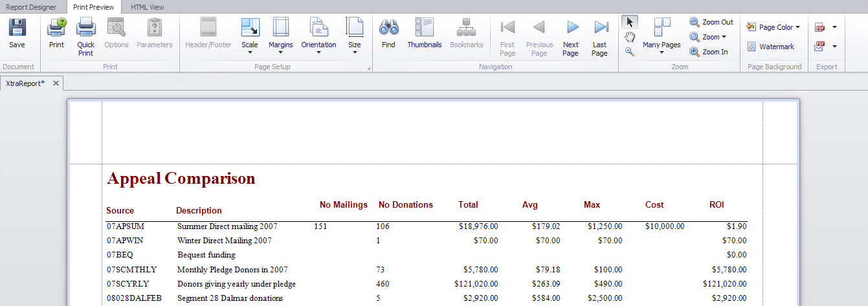This screenshot has width=868, height=306.
Task: Click the 07SCMTHLY source cell
Action: click(x=132, y=269)
